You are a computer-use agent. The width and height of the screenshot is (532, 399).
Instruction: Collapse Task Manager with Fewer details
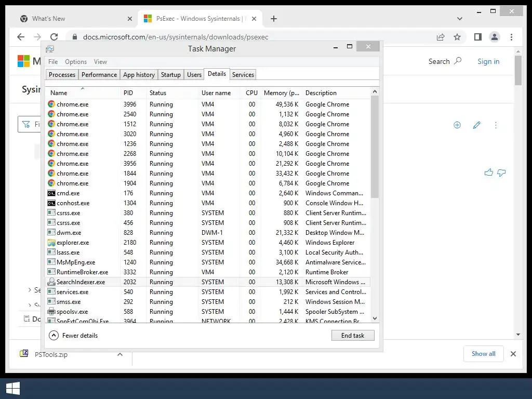point(73,336)
